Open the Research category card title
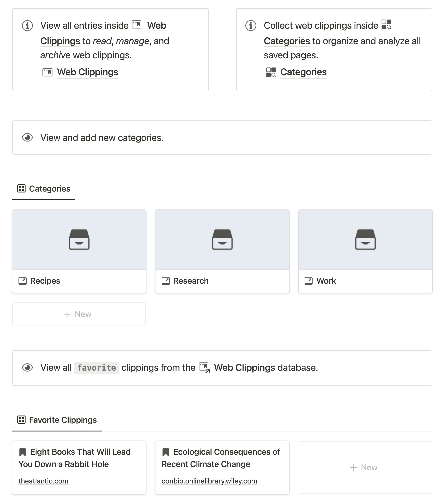 click(191, 281)
